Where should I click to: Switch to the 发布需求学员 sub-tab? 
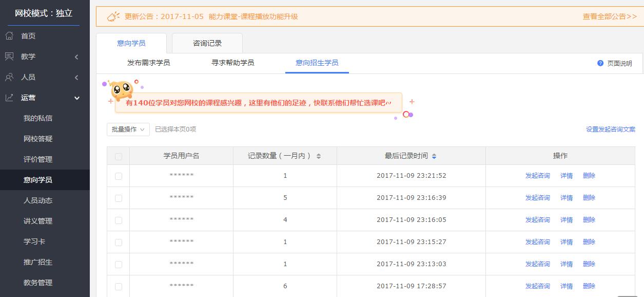coord(149,63)
